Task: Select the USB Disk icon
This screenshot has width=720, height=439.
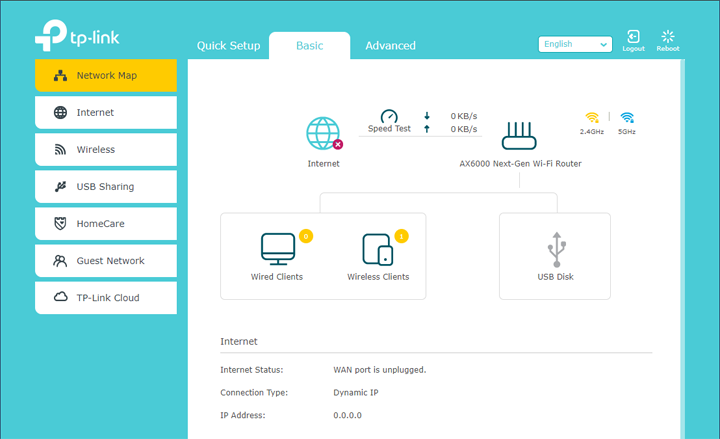Action: pyautogui.click(x=554, y=248)
